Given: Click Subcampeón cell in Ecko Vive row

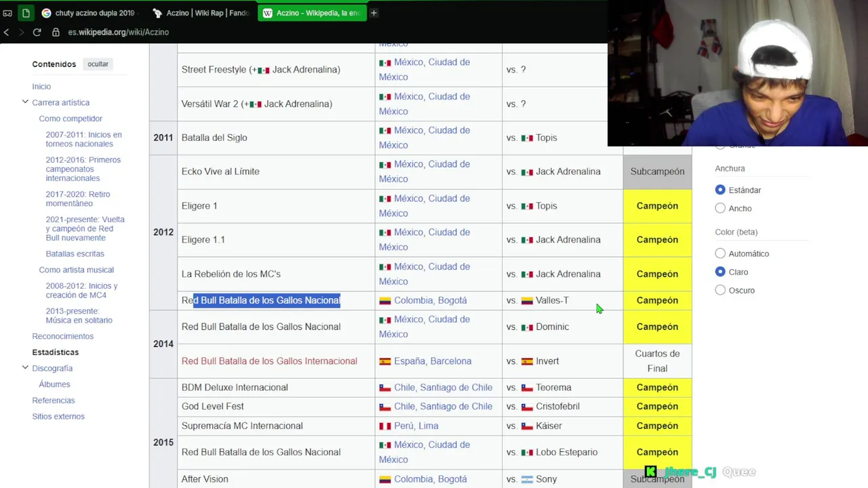Looking at the screenshot, I should pyautogui.click(x=657, y=171).
